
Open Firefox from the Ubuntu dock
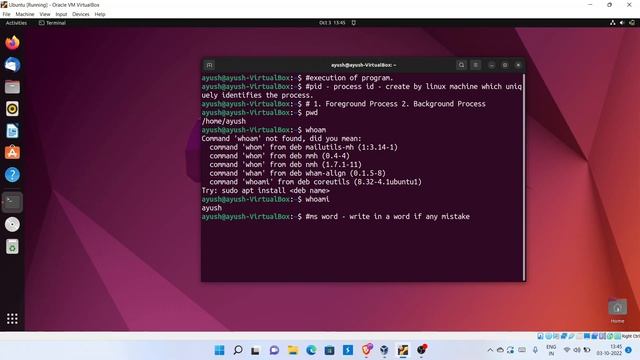12,42
